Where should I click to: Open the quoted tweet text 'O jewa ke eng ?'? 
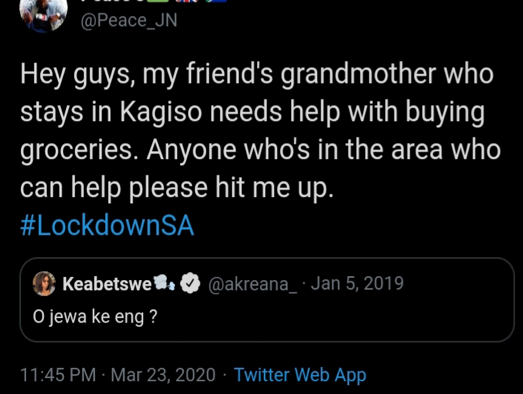click(x=95, y=317)
